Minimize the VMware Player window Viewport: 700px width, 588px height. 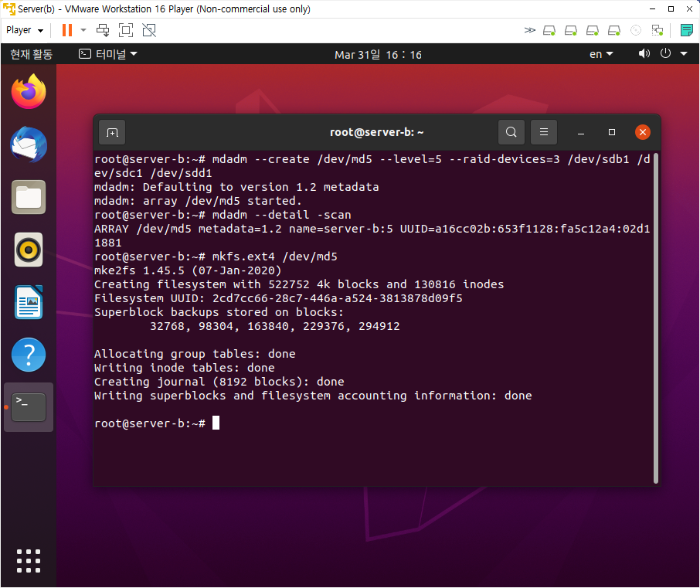point(652,9)
